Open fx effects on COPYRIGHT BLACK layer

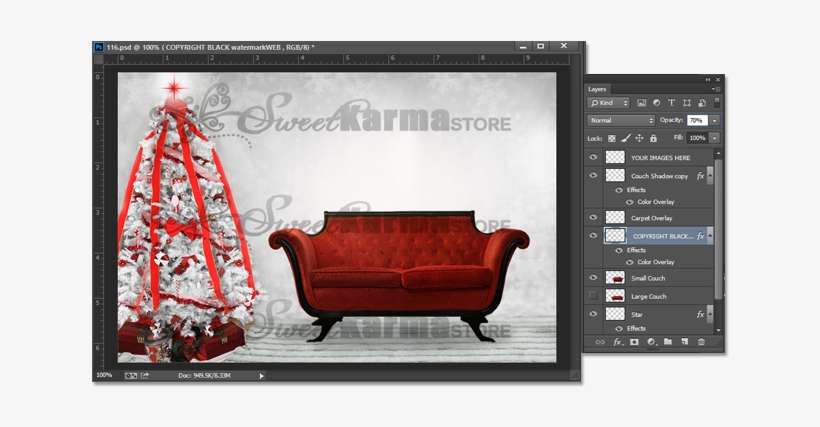pyautogui.click(x=700, y=236)
